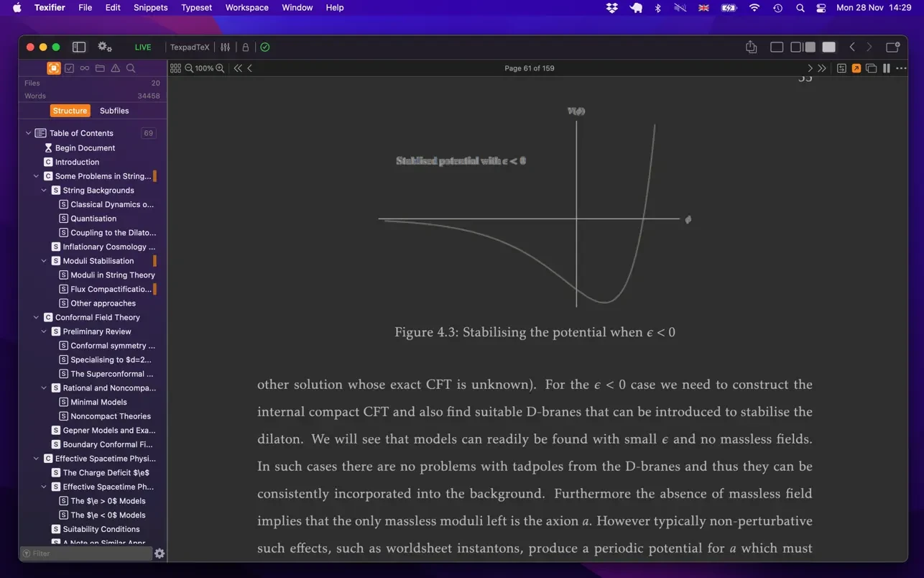Switch to split editor and PDF layout
924x578 pixels.
[x=803, y=47]
